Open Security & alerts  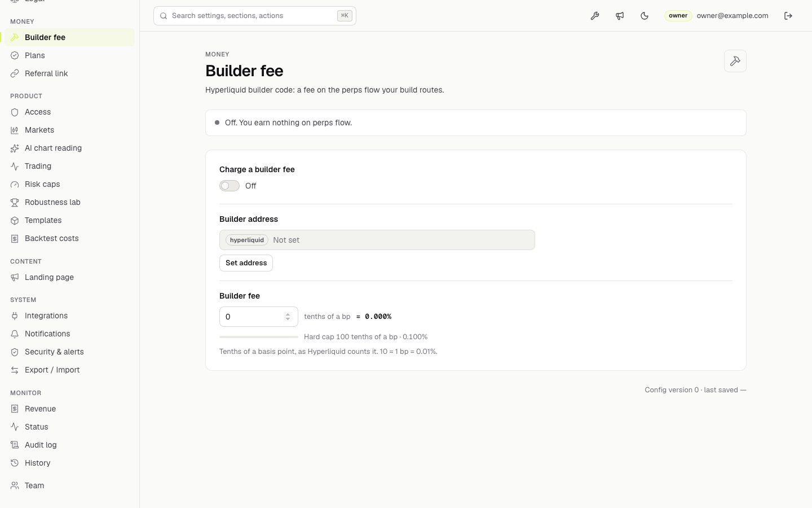click(x=69, y=352)
